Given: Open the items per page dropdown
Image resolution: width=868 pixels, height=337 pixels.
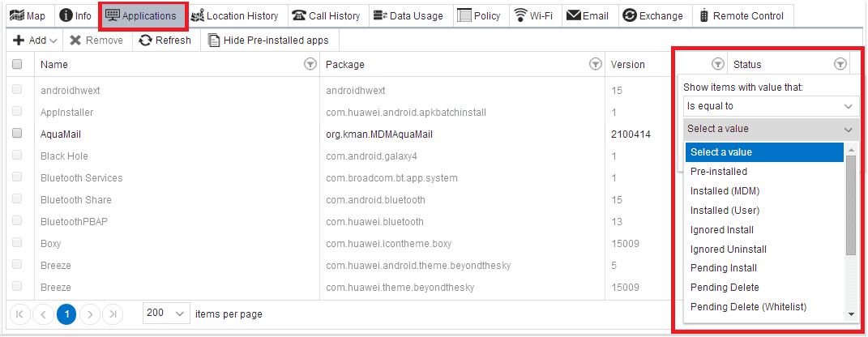Looking at the screenshot, I should (166, 314).
